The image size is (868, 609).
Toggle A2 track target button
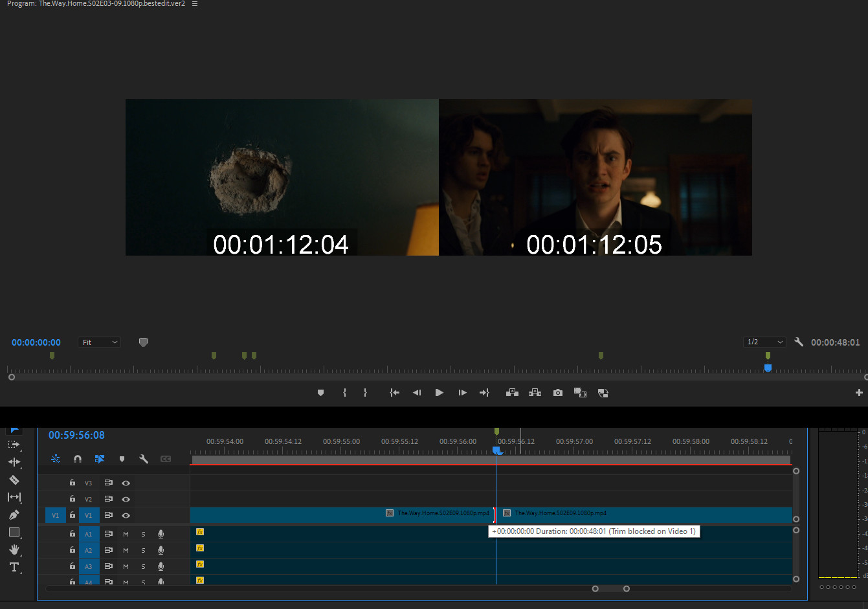coord(89,551)
